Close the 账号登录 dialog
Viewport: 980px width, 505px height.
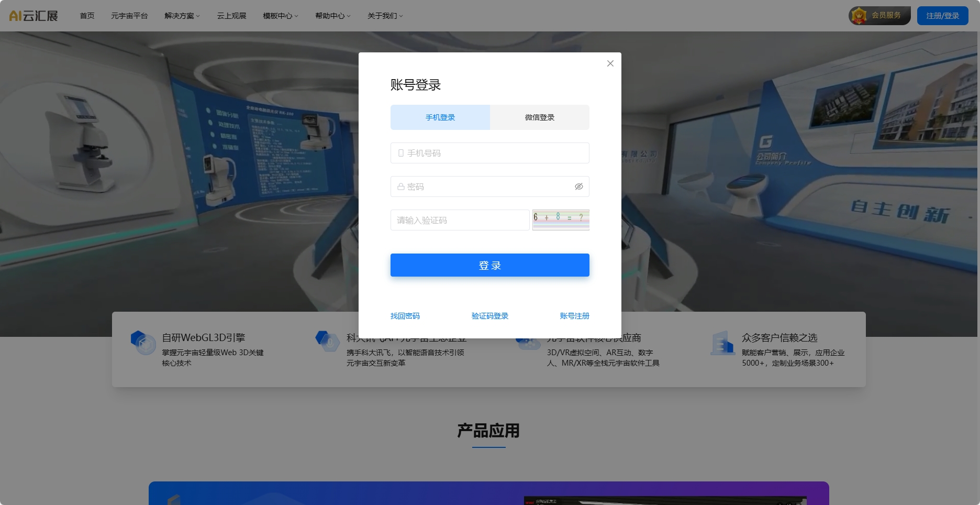click(x=609, y=63)
